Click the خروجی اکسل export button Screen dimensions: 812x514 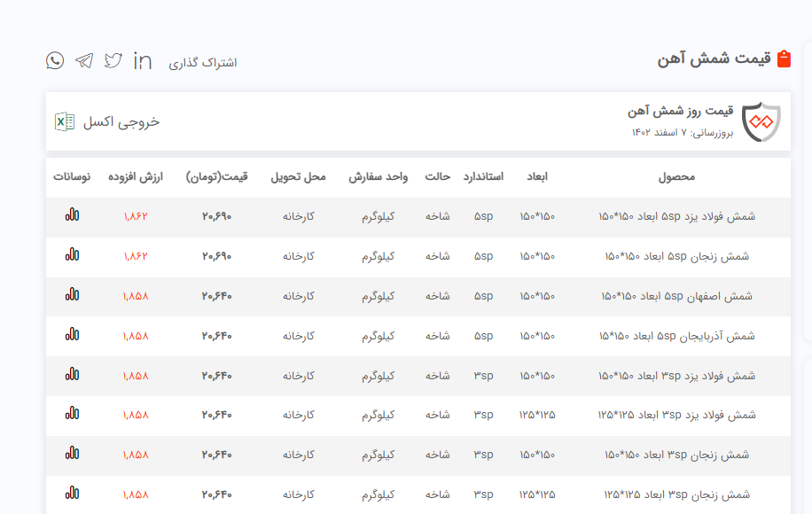tap(121, 122)
